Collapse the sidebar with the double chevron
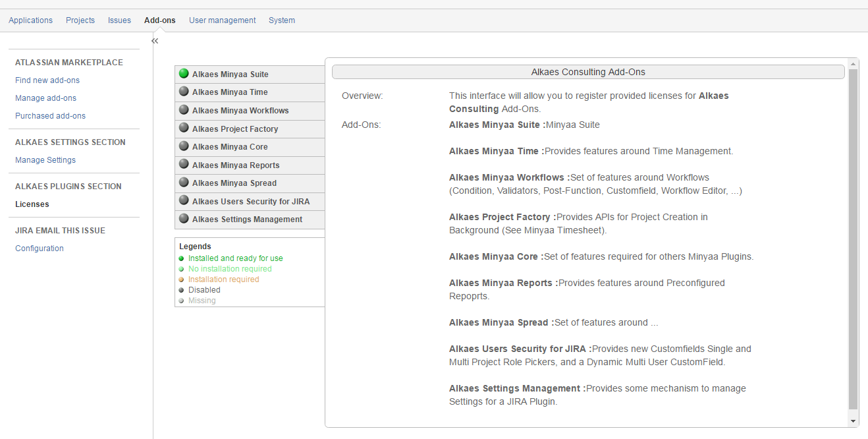 [155, 41]
